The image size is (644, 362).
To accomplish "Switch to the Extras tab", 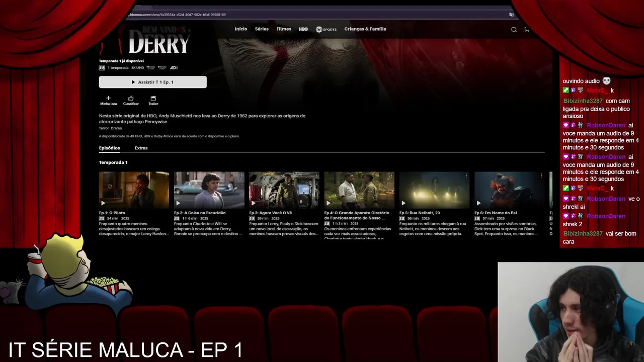I will click(141, 148).
